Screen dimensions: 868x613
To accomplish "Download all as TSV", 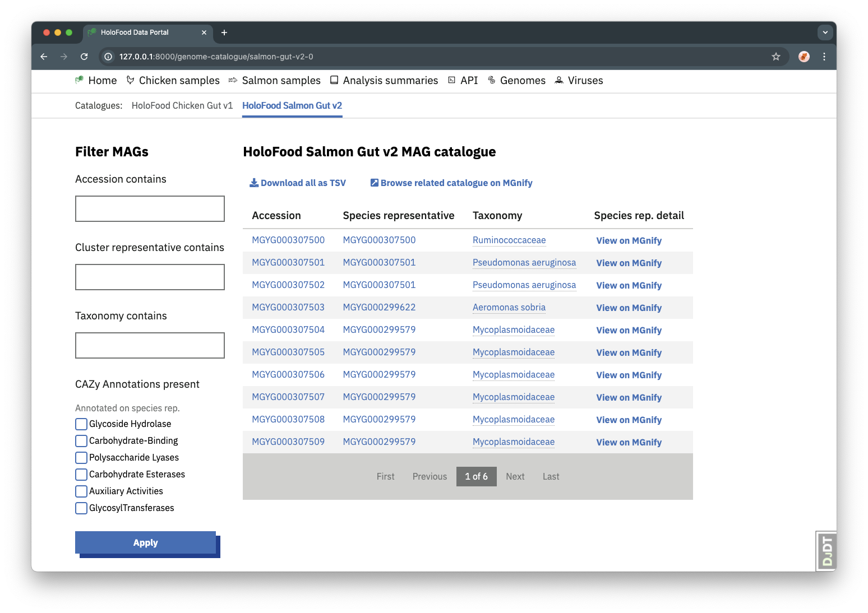I will click(x=303, y=183).
